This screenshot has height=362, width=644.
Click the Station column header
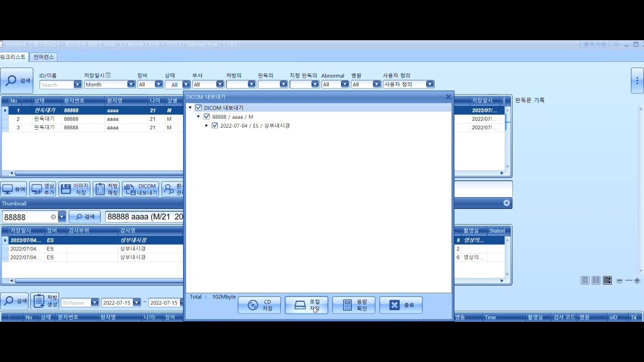click(x=497, y=230)
